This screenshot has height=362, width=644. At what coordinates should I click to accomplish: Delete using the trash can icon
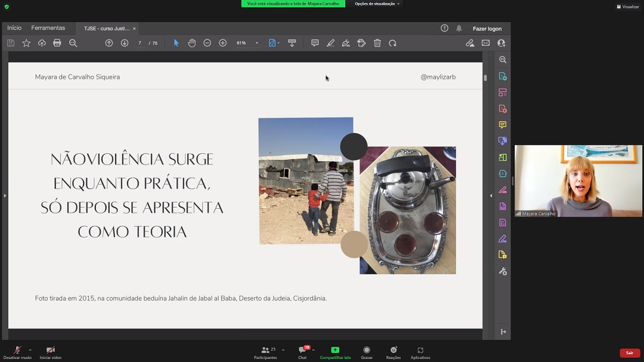pyautogui.click(x=377, y=43)
